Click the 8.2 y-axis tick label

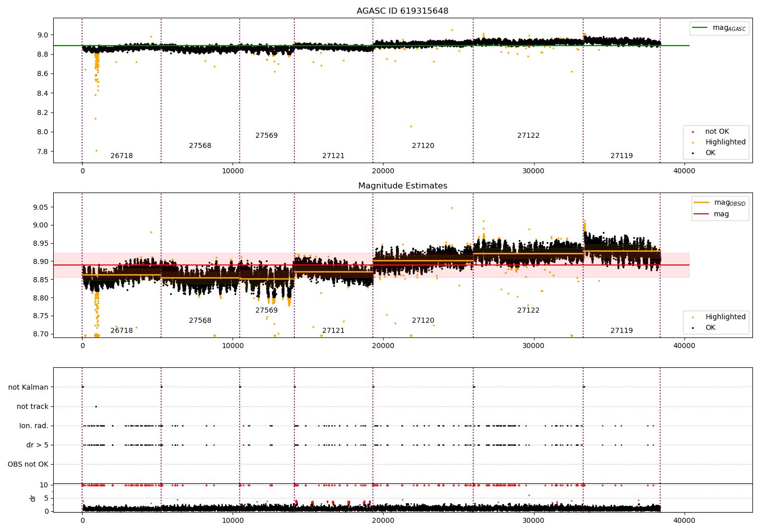(43, 113)
